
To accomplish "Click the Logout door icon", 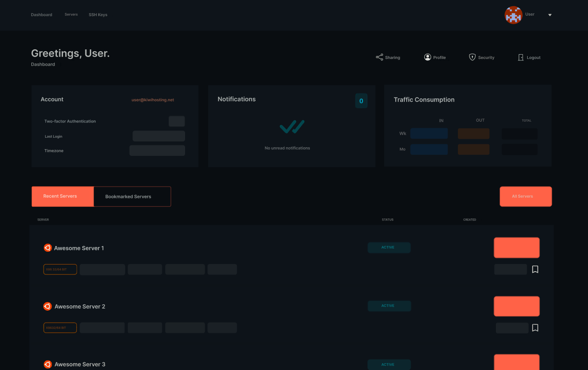I will (x=520, y=57).
